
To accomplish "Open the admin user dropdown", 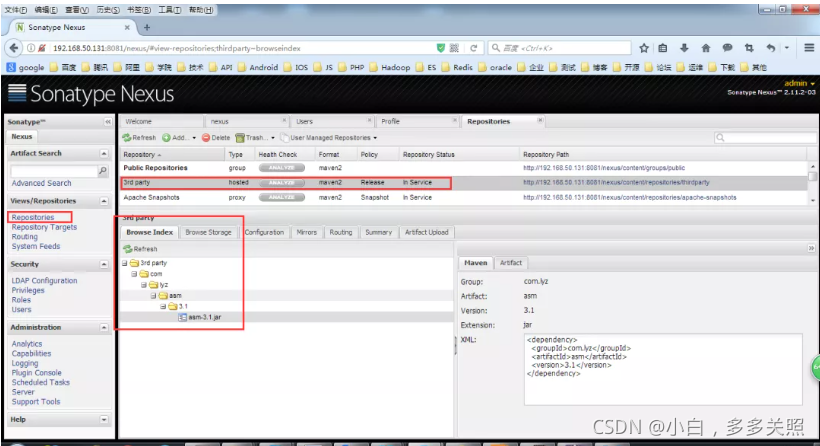I will [800, 84].
